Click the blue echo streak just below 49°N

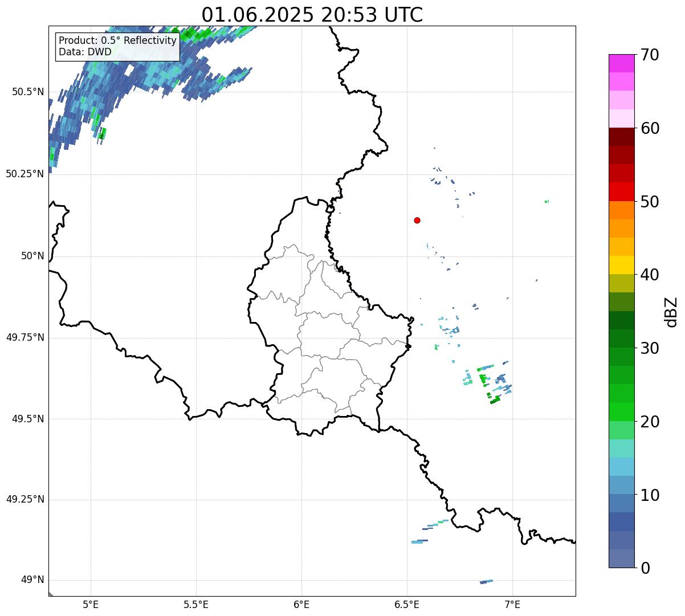click(x=487, y=581)
